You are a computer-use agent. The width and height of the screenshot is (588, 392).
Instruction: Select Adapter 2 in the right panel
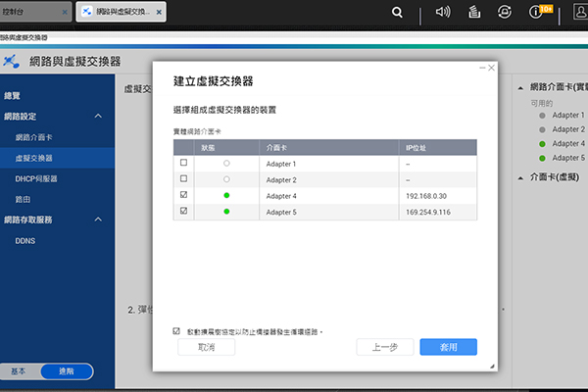tap(568, 129)
